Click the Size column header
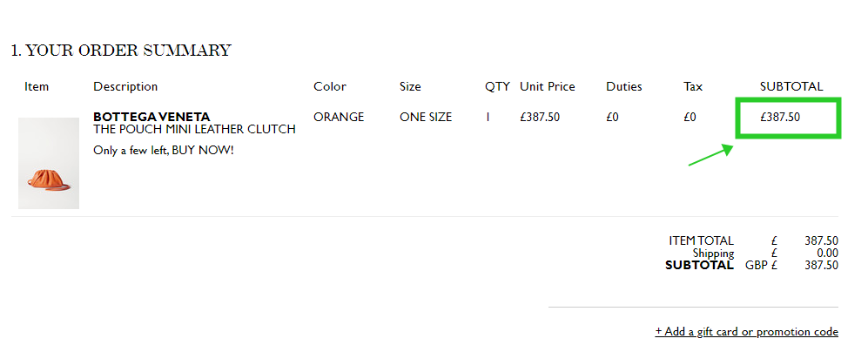868x352 pixels. pyautogui.click(x=410, y=86)
